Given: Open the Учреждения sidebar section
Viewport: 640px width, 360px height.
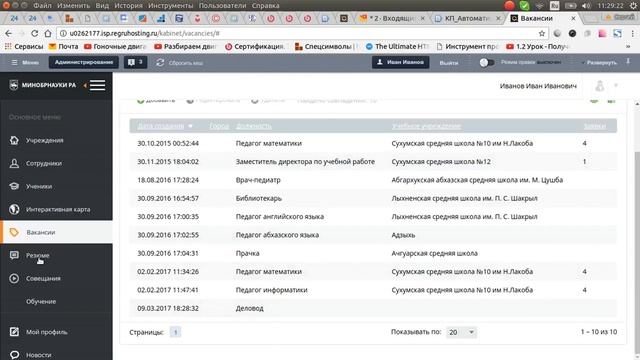Looking at the screenshot, I should (x=44, y=140).
